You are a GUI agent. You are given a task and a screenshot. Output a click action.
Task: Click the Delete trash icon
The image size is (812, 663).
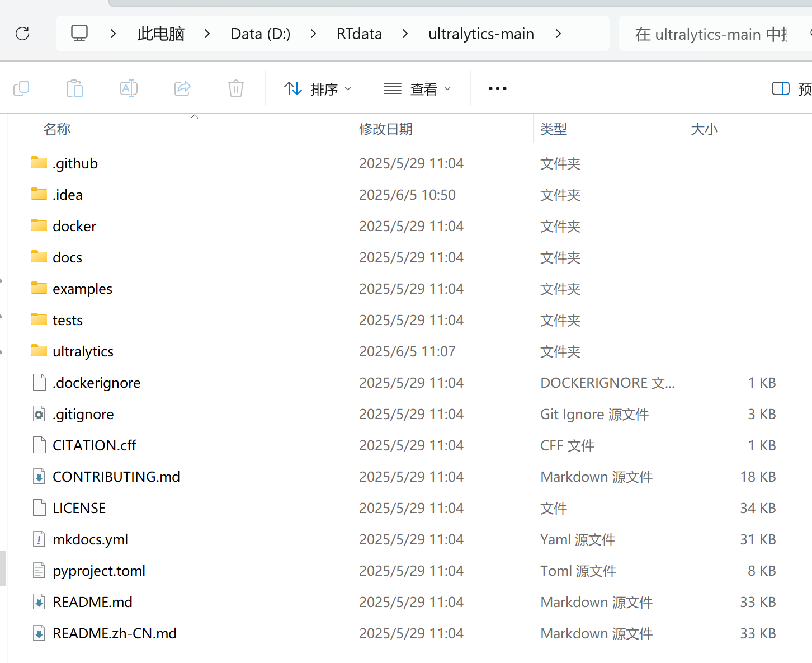(236, 88)
